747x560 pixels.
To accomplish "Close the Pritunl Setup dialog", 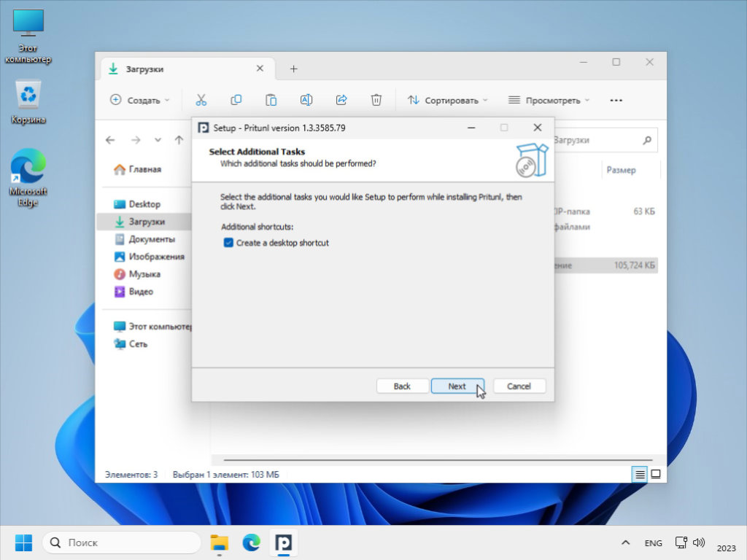I will tap(538, 128).
